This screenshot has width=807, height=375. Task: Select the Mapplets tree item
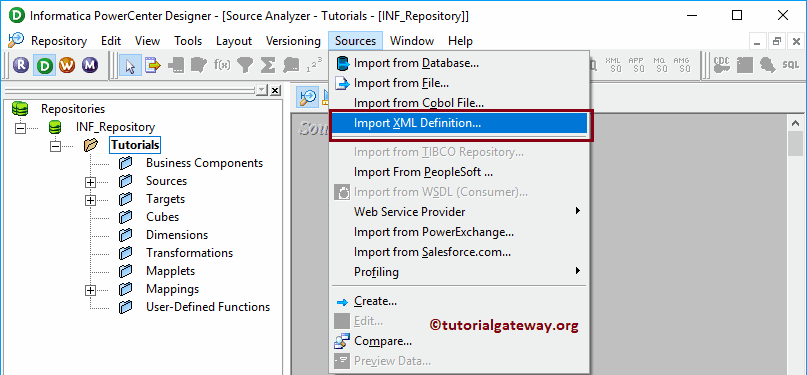click(x=170, y=271)
